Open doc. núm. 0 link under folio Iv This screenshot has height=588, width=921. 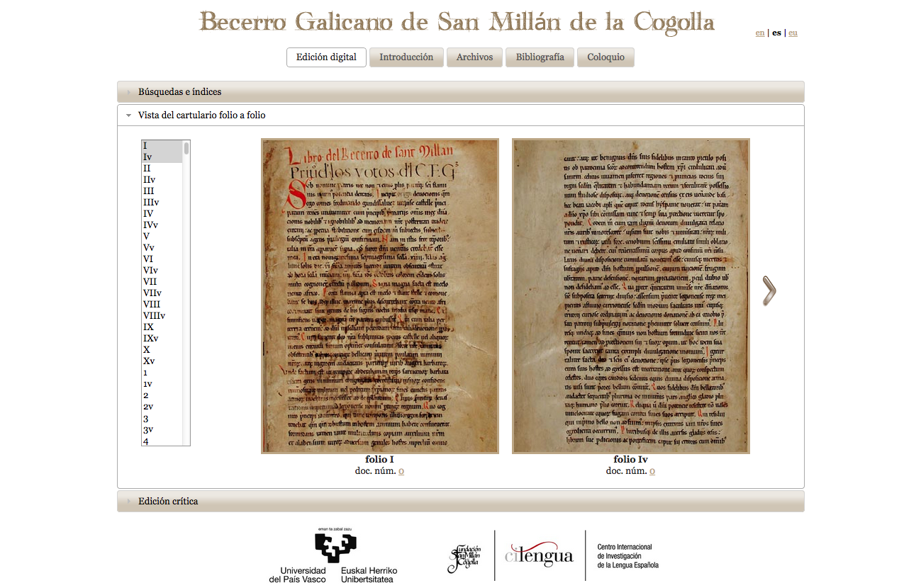[652, 471]
